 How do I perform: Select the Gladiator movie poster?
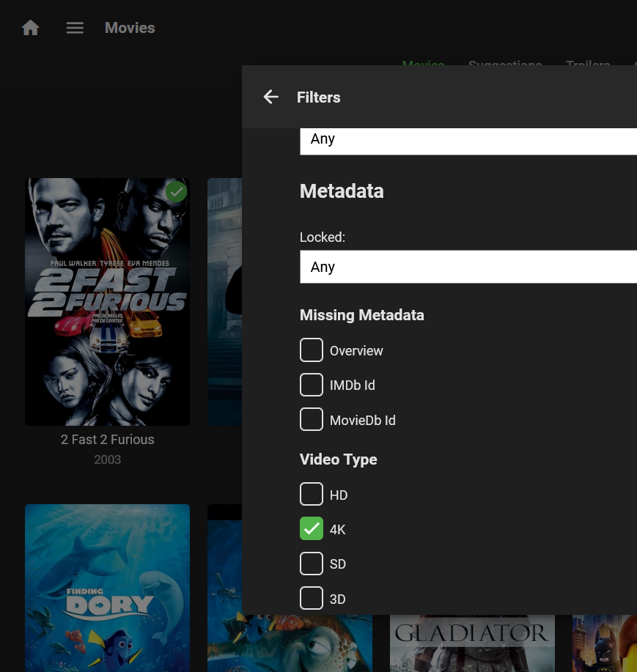point(472,643)
